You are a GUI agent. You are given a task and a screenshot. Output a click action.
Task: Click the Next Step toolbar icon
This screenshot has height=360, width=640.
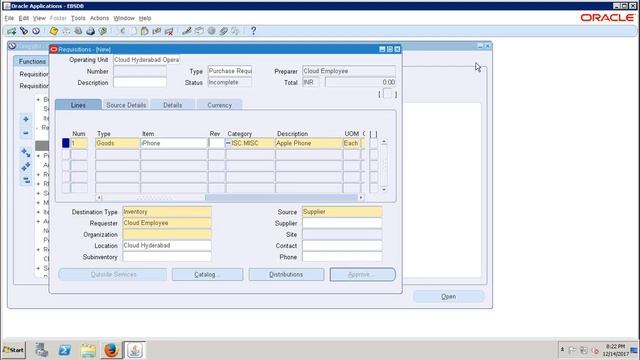(66, 31)
